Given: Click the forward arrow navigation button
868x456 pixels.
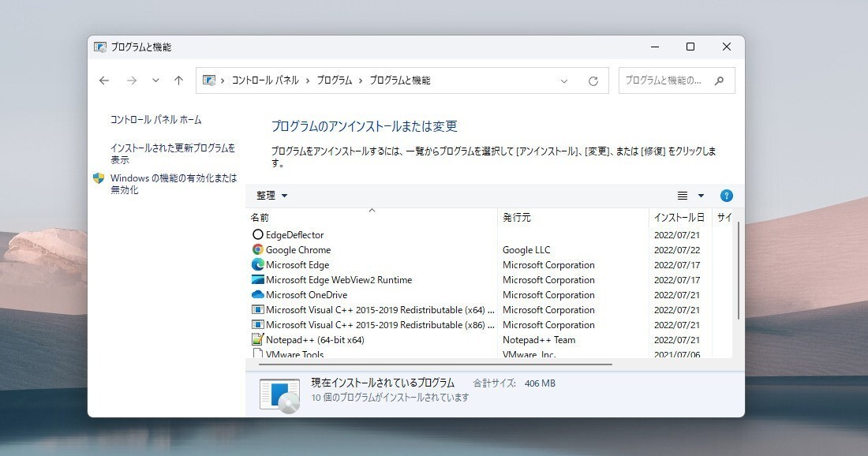Looking at the screenshot, I should pyautogui.click(x=132, y=80).
